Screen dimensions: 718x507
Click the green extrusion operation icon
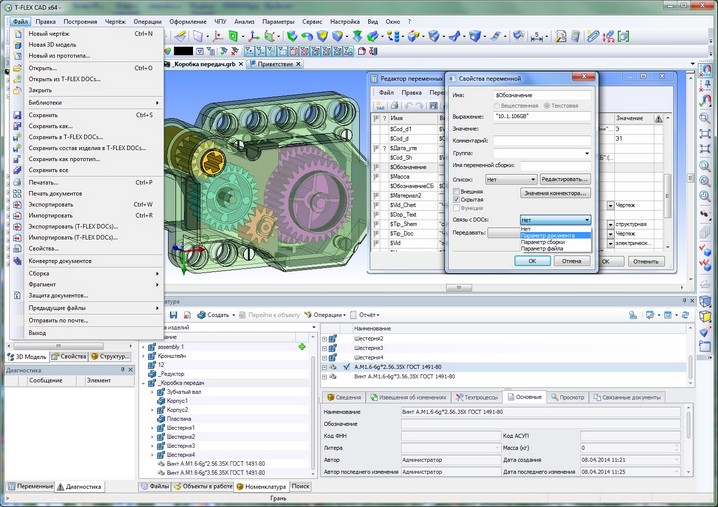pyautogui.click(x=292, y=36)
